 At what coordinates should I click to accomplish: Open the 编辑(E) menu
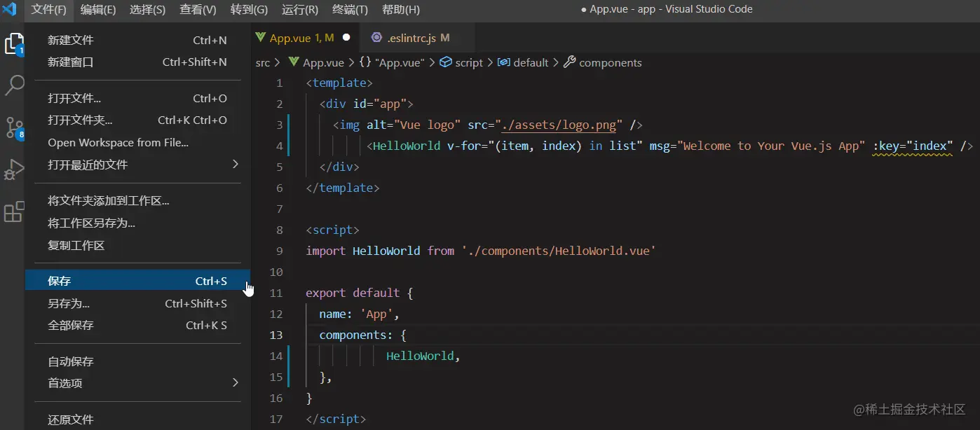point(98,10)
